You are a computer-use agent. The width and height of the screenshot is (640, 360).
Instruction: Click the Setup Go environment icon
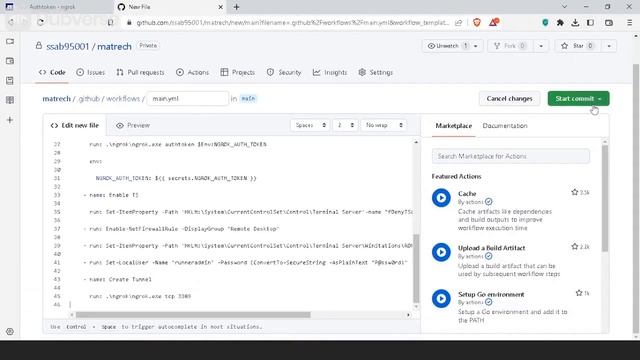tap(441, 298)
